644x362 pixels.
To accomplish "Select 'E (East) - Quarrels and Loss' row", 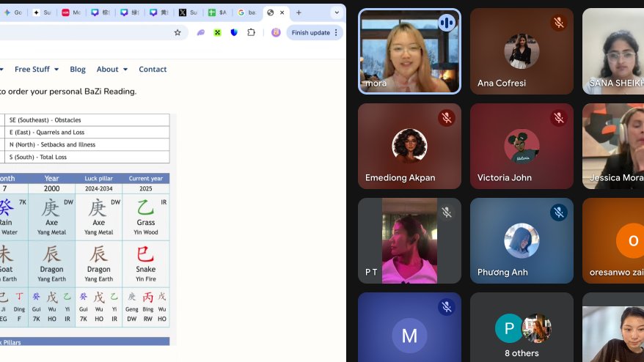I will 87,132.
